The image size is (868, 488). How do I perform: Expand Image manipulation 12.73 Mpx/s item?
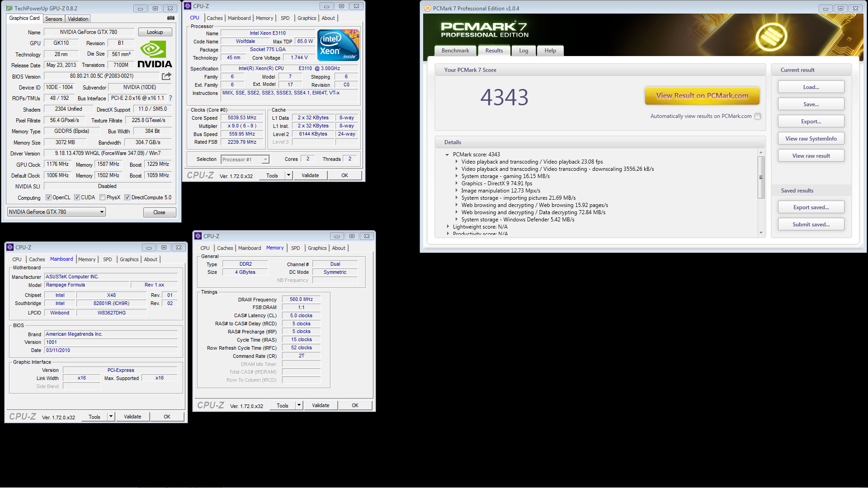tap(456, 191)
